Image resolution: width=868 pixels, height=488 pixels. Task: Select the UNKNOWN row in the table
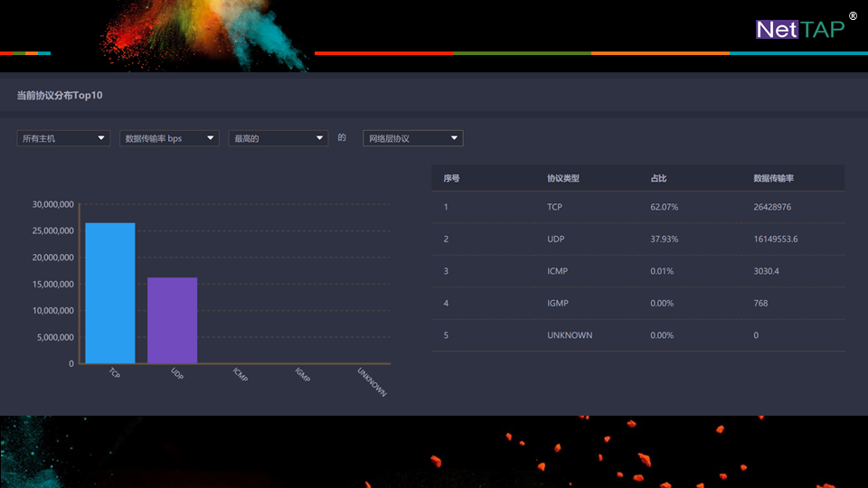[637, 335]
